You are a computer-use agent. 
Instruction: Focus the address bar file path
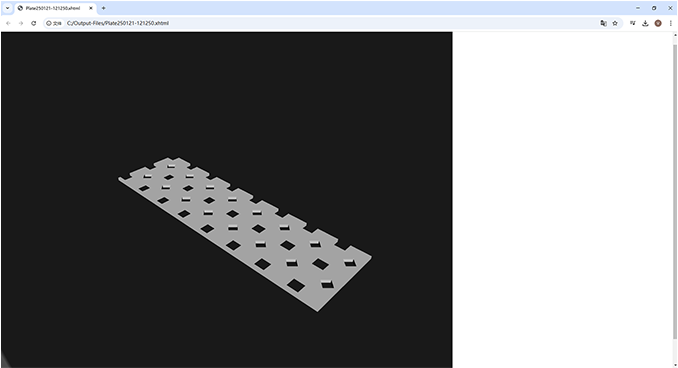click(118, 23)
